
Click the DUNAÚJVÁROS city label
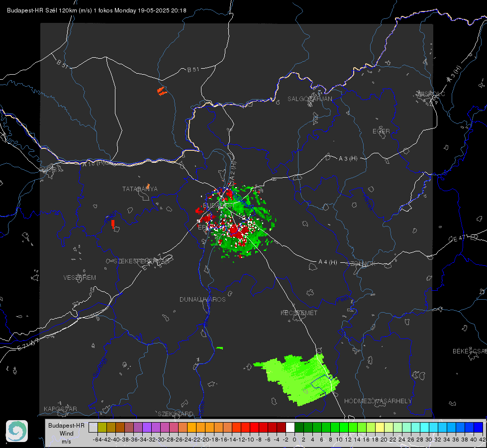pyautogui.click(x=202, y=299)
